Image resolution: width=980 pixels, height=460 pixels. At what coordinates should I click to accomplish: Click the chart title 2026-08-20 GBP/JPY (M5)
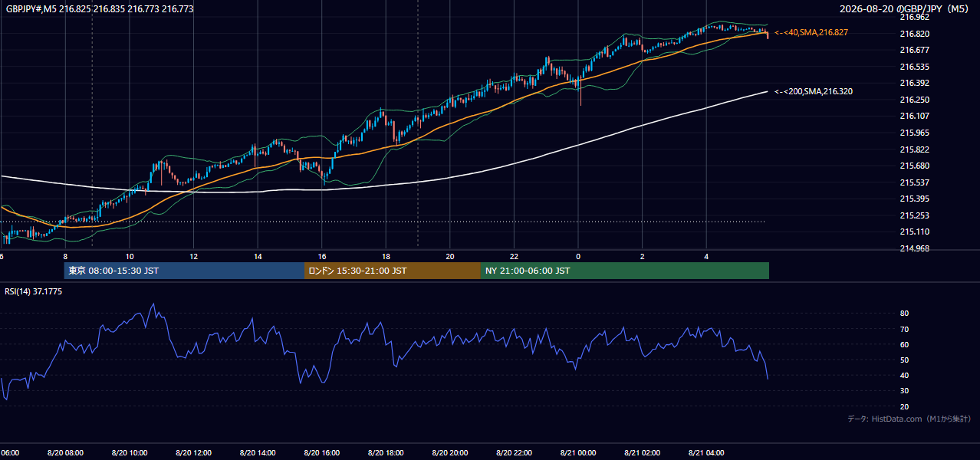903,9
